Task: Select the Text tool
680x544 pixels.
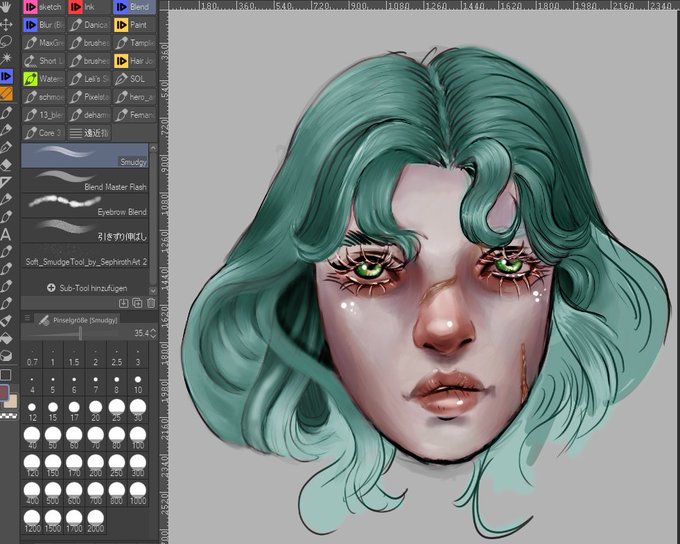Action: click(x=6, y=235)
